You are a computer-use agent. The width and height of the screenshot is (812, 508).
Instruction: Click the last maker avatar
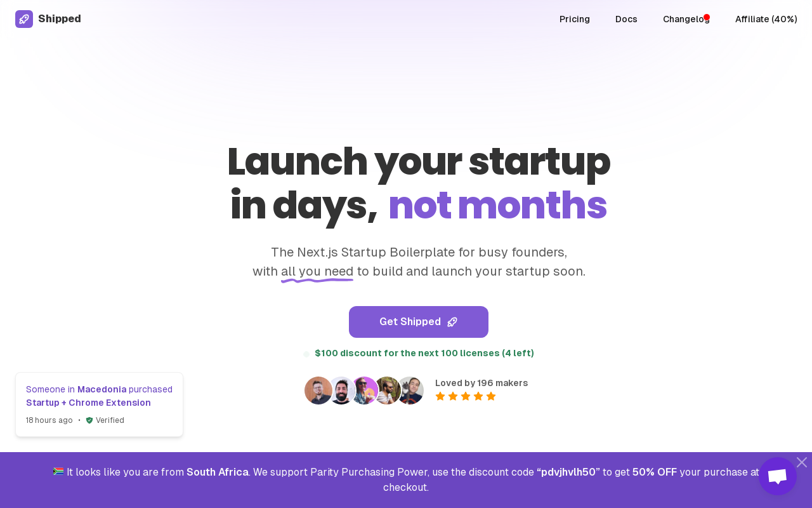pyautogui.click(x=410, y=391)
